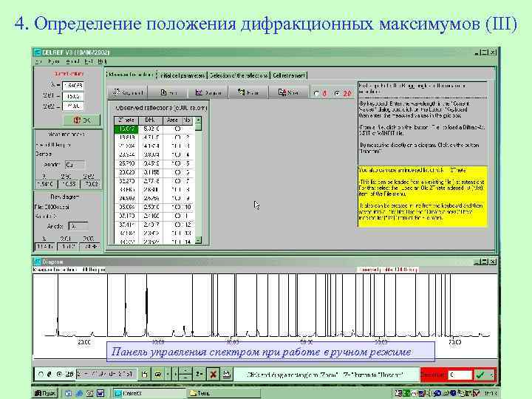Image resolution: width=532 pixels, height=399 pixels.
Task: Click the green checkmark validate button
Action: [480, 375]
